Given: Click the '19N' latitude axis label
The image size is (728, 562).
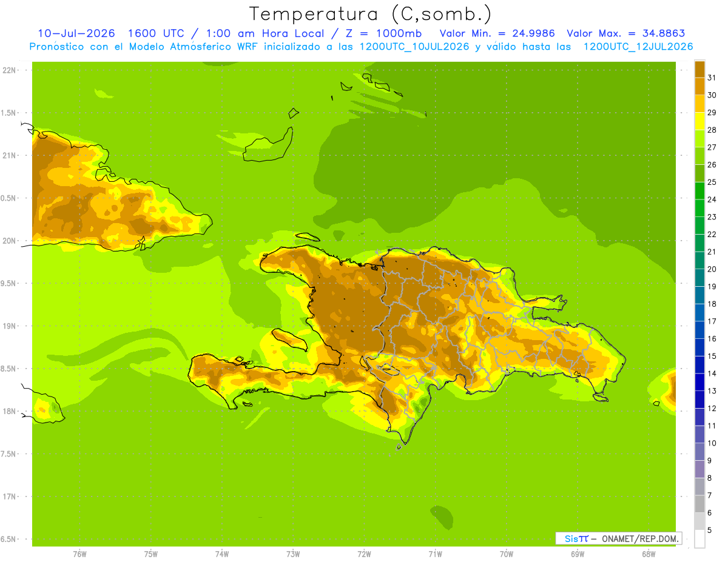Looking at the screenshot, I should 8,326.
